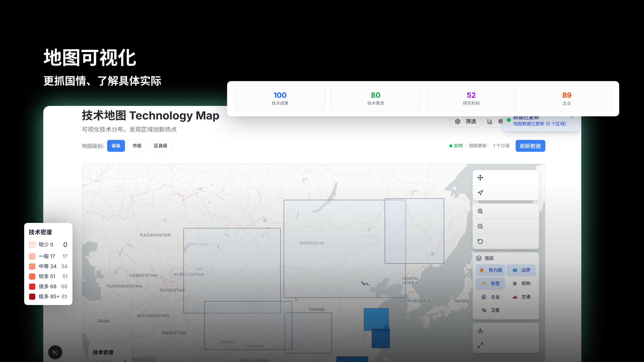The image size is (644, 362).
Task: Click the KYRGYZSTAN map label
Action: pyautogui.click(x=189, y=274)
